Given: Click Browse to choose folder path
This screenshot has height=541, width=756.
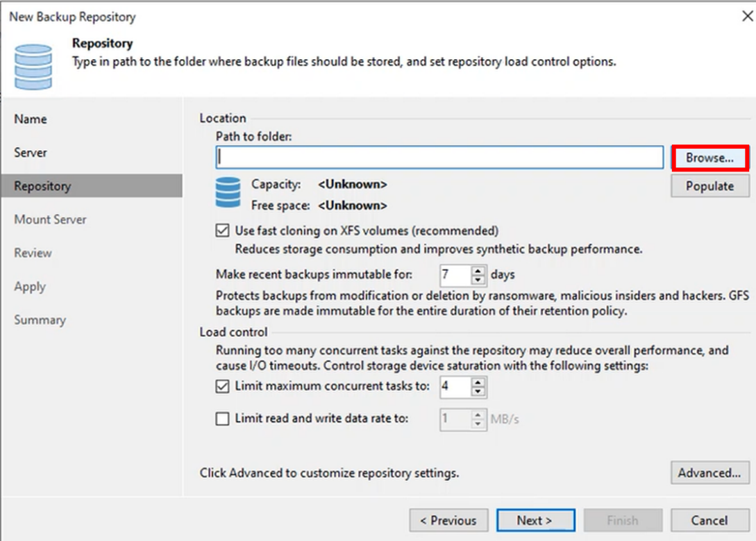Looking at the screenshot, I should [x=709, y=158].
